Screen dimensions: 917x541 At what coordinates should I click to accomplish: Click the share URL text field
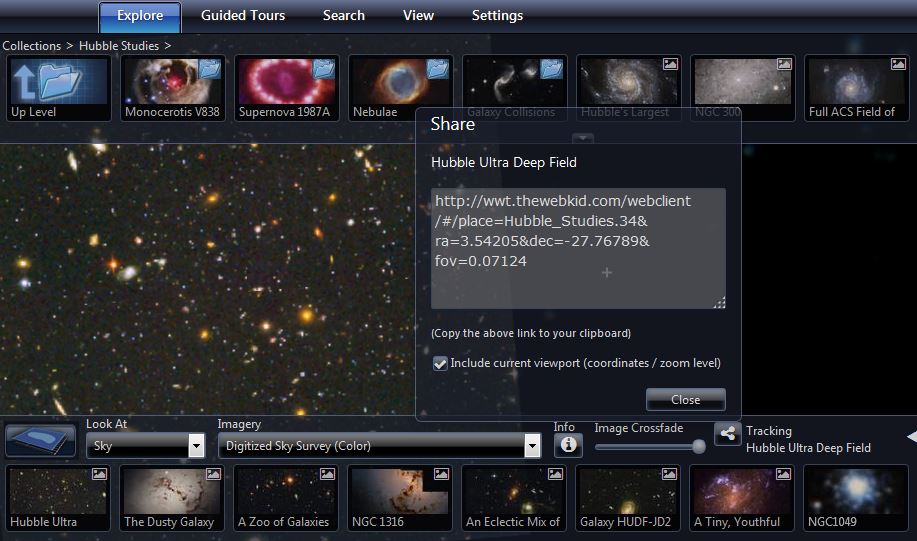click(x=578, y=248)
